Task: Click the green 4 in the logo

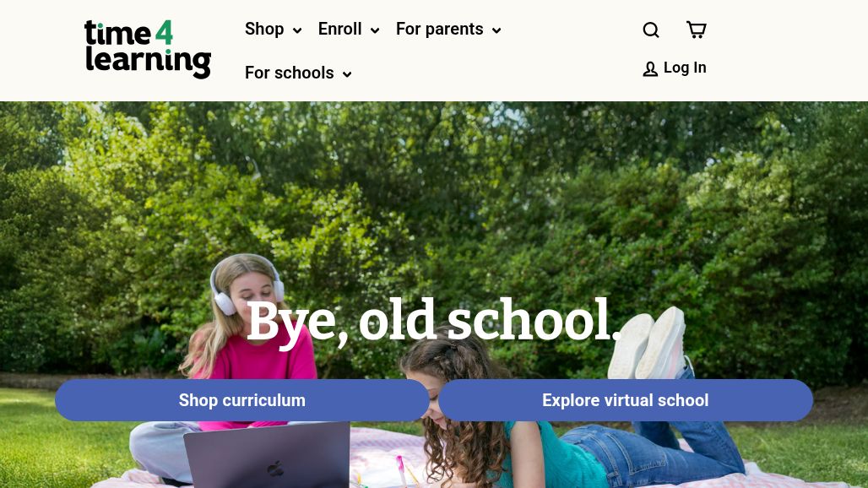Action: (164, 32)
